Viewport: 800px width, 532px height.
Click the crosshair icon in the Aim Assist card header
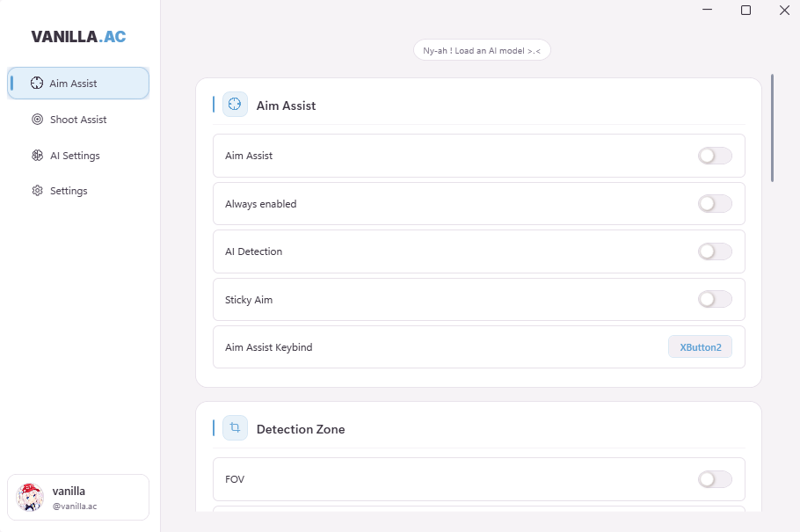[235, 104]
